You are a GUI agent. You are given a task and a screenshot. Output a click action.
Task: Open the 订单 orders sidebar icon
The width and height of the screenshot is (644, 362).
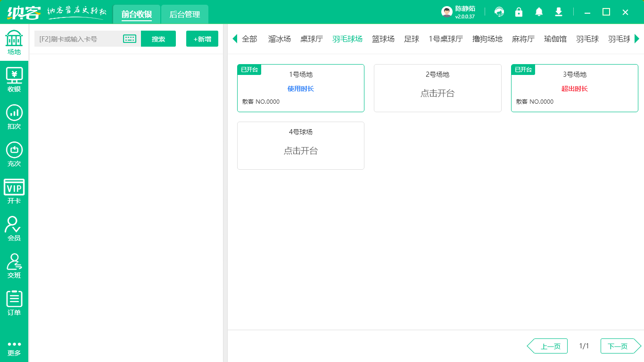[14, 303]
